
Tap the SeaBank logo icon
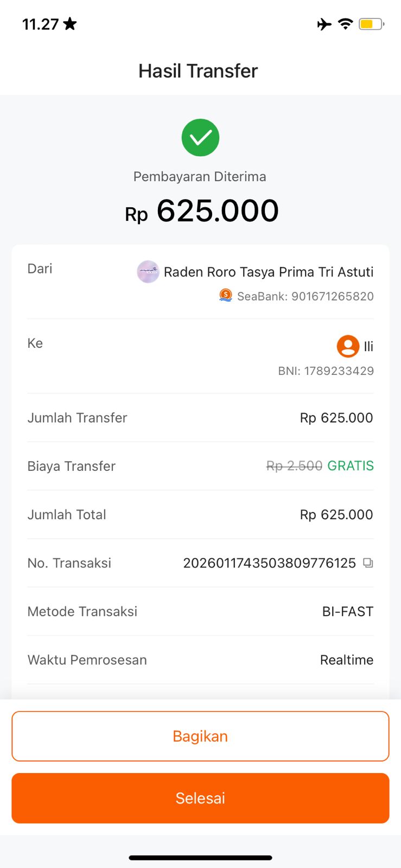click(x=226, y=296)
